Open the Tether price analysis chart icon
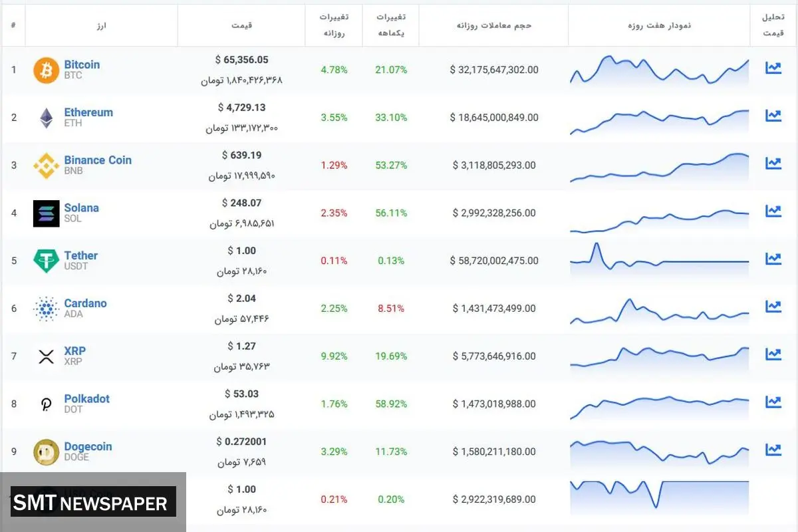This screenshot has height=532, width=798. pos(773,259)
